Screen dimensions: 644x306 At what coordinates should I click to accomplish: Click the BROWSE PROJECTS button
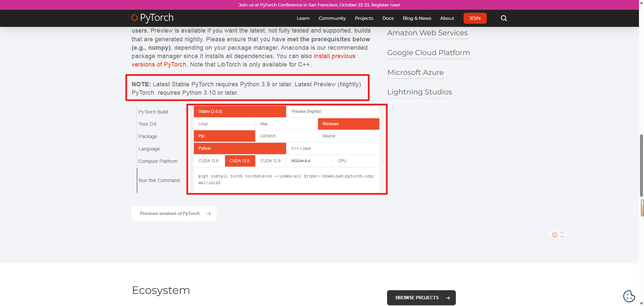421,298
